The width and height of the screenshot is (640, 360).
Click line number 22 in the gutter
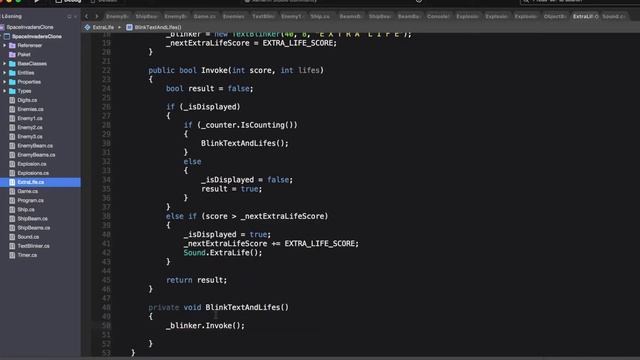pos(106,70)
